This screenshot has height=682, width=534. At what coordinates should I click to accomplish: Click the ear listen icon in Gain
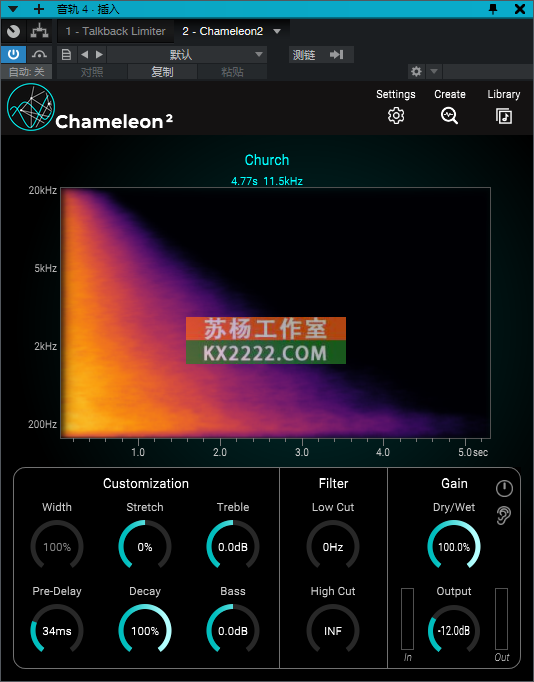click(504, 515)
